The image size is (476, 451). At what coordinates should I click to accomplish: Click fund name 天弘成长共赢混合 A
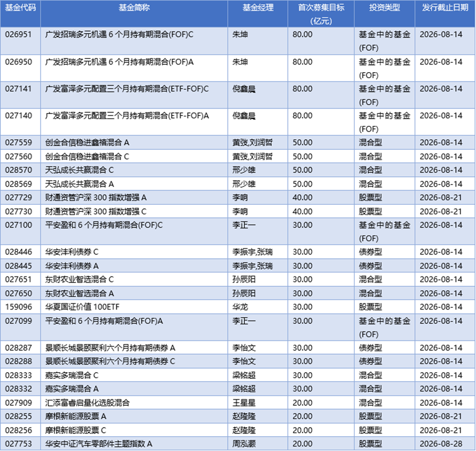click(x=80, y=184)
